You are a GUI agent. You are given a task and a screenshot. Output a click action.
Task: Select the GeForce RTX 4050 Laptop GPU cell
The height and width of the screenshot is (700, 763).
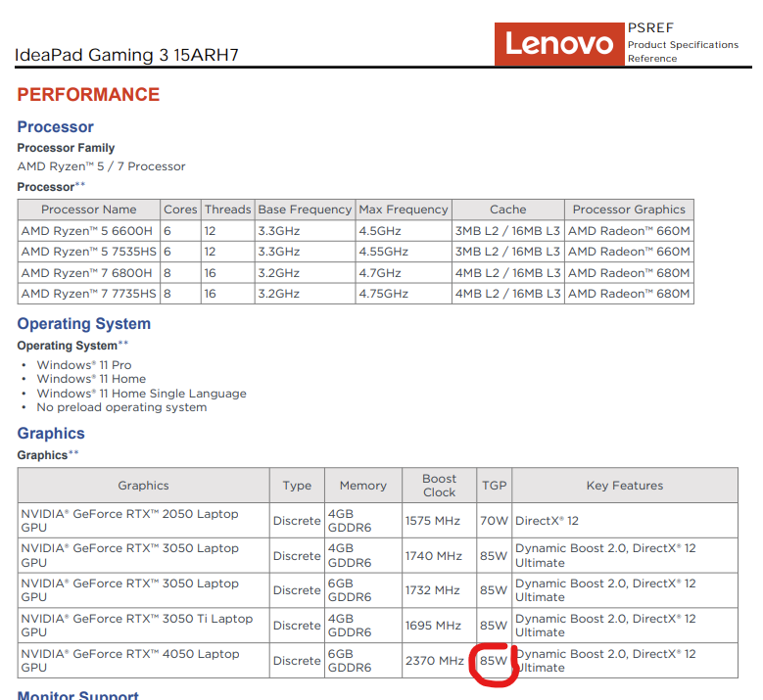129,661
